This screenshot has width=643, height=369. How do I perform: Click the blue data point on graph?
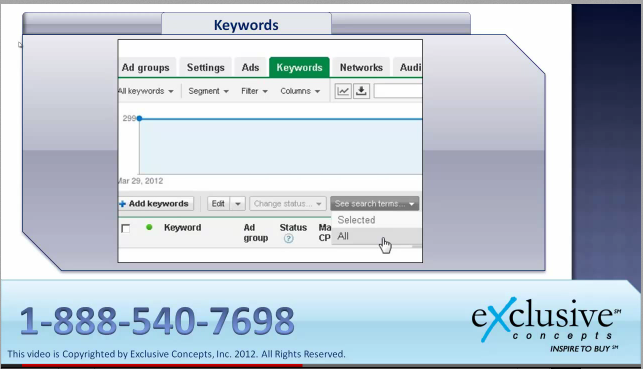click(139, 118)
